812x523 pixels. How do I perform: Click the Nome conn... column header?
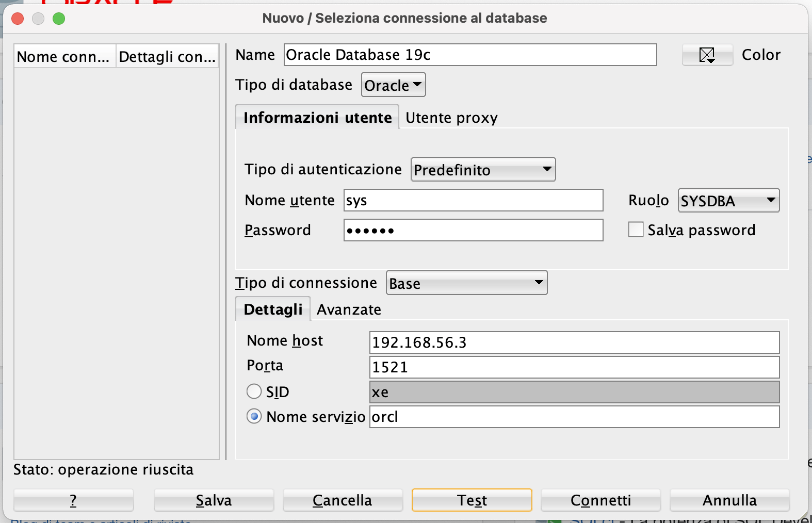pos(64,56)
